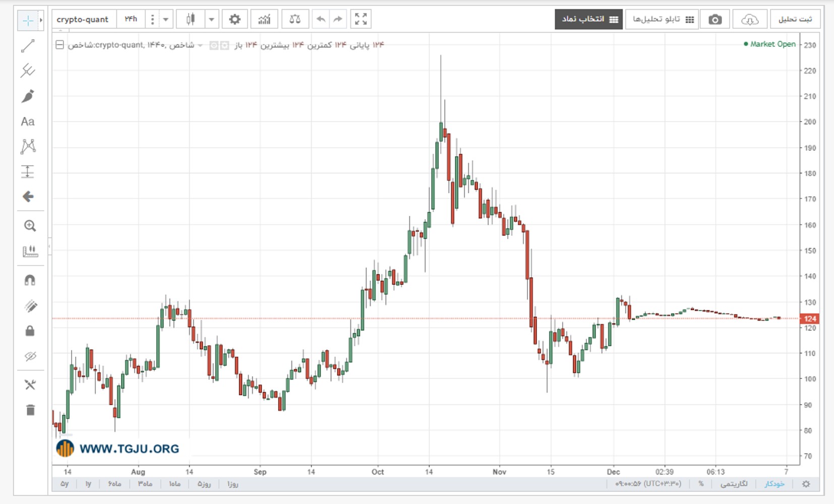Open the legend dropdown arrow after شاخص
834x504 pixels.
click(200, 45)
